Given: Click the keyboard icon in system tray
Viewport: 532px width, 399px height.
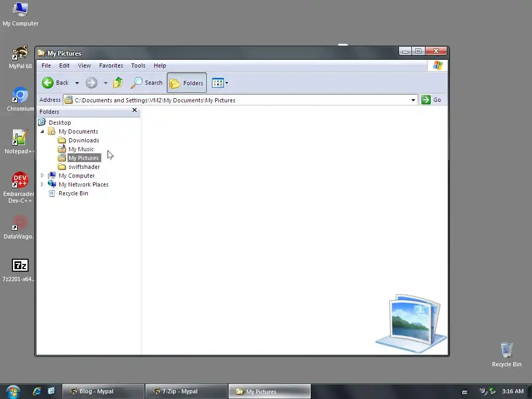Looking at the screenshot, I should 465,392.
